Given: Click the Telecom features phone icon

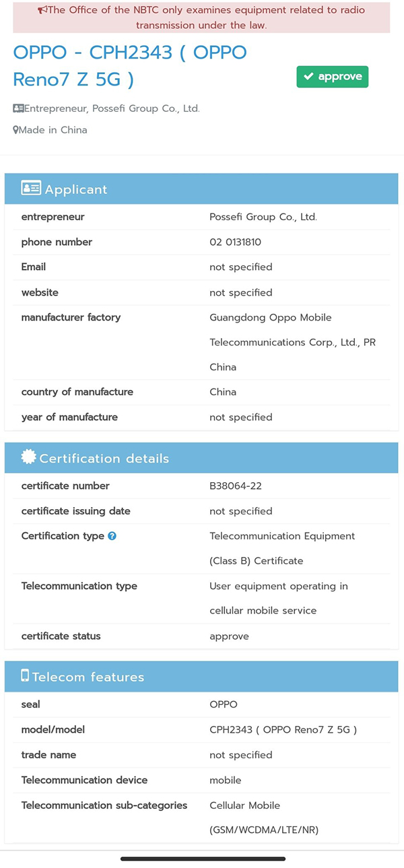Looking at the screenshot, I should [x=25, y=676].
